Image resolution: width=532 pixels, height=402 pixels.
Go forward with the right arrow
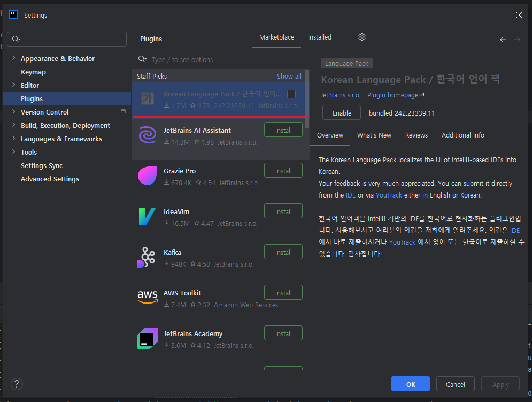click(516, 40)
